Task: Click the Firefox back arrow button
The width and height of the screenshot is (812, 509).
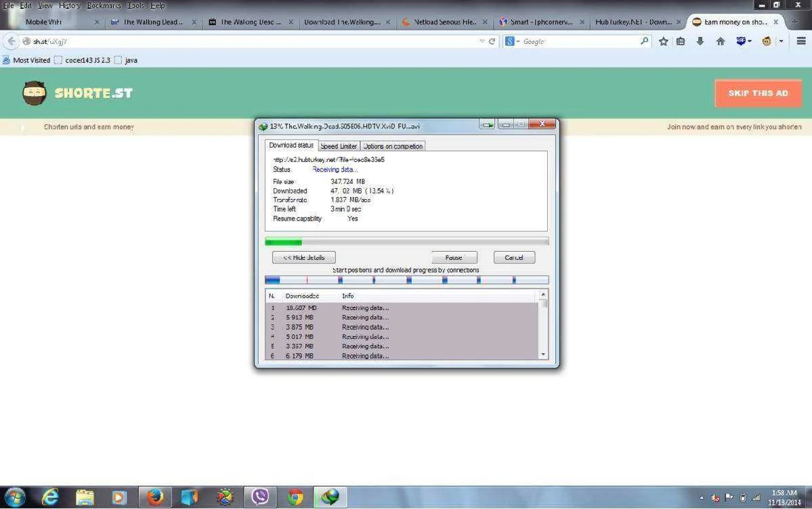Action: [x=11, y=41]
